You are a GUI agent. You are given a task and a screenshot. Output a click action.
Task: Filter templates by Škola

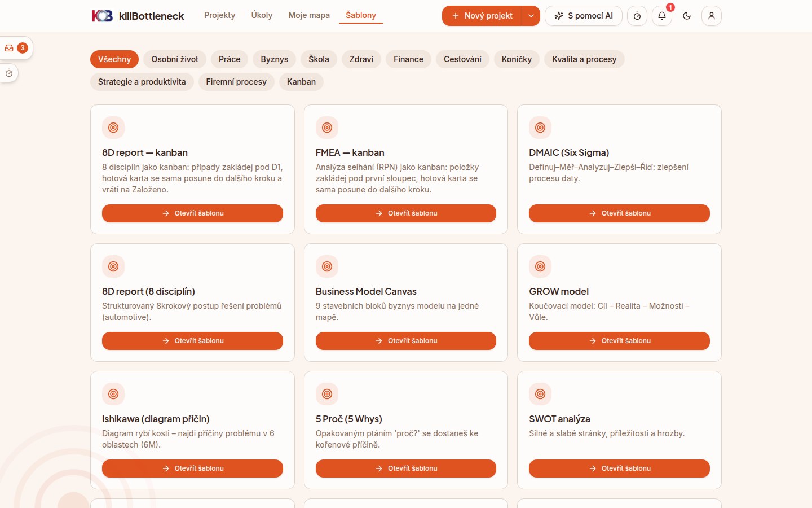[319, 59]
